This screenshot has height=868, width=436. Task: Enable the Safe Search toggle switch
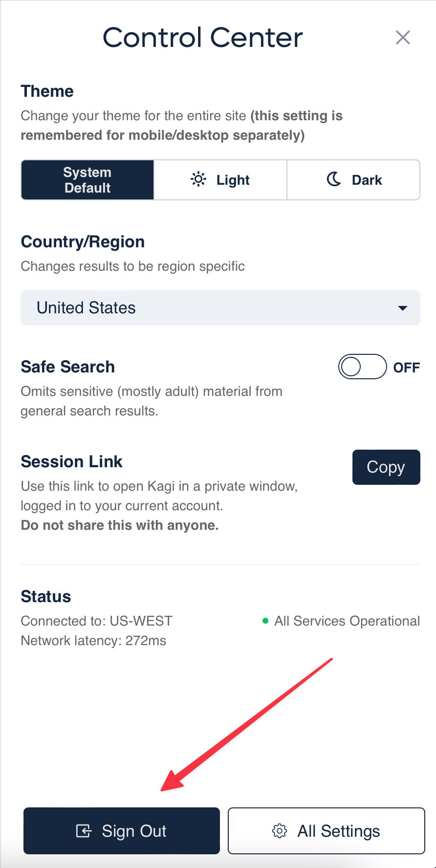362,367
